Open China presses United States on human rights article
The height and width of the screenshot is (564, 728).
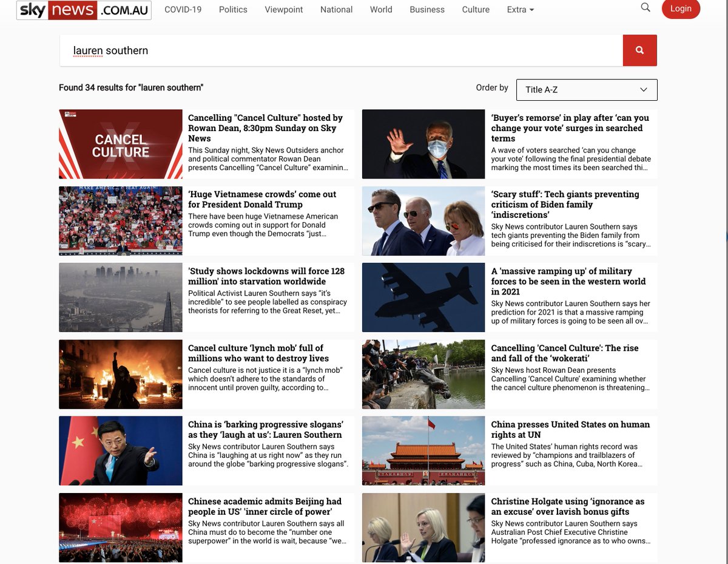[x=570, y=429]
